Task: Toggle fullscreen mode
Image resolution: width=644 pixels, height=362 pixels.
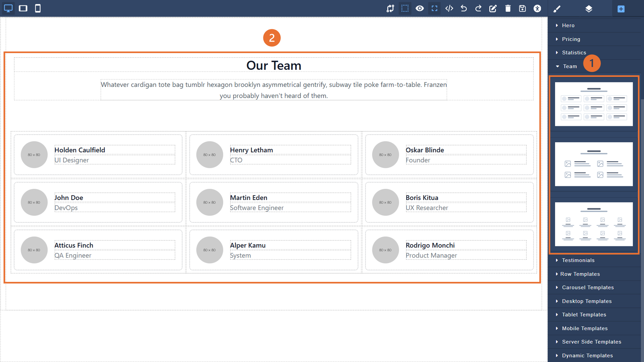Action: 434,8
